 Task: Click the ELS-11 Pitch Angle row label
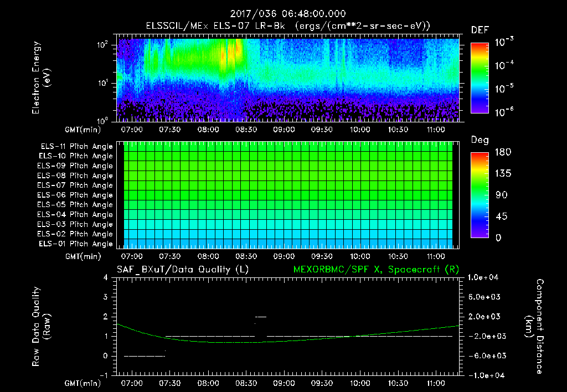click(76, 147)
